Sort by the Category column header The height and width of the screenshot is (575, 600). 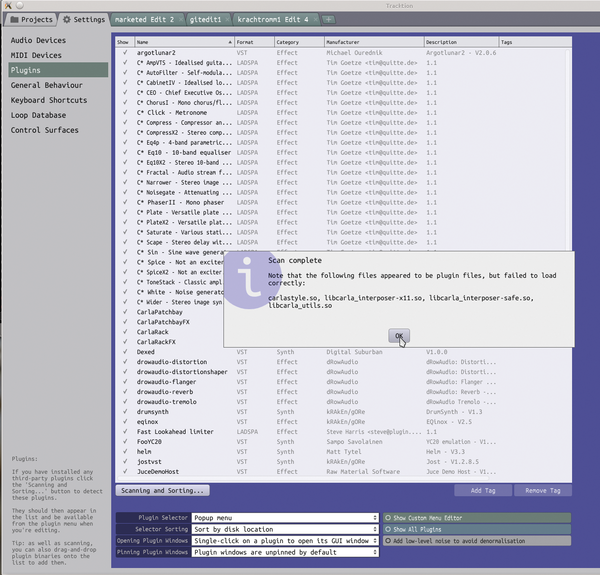pyautogui.click(x=299, y=42)
